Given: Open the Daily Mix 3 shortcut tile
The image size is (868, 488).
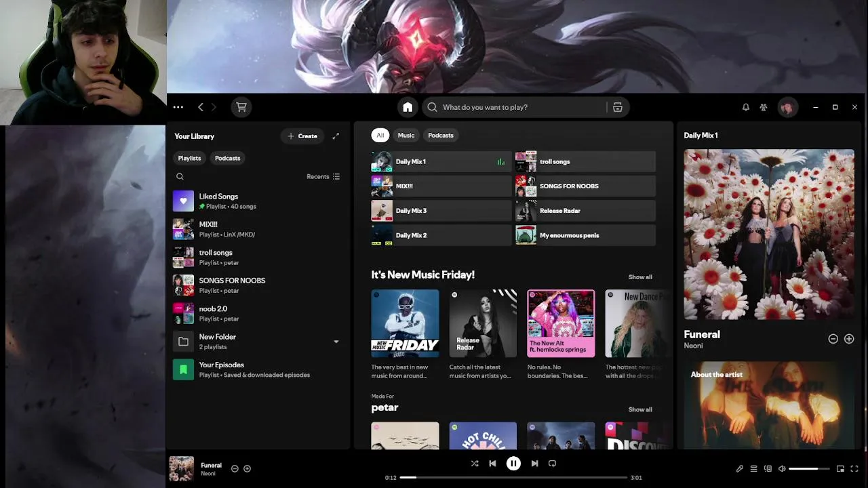Looking at the screenshot, I should tap(441, 211).
